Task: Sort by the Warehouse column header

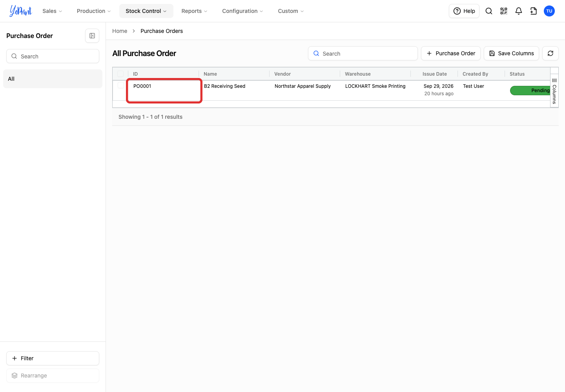Action: coord(358,74)
